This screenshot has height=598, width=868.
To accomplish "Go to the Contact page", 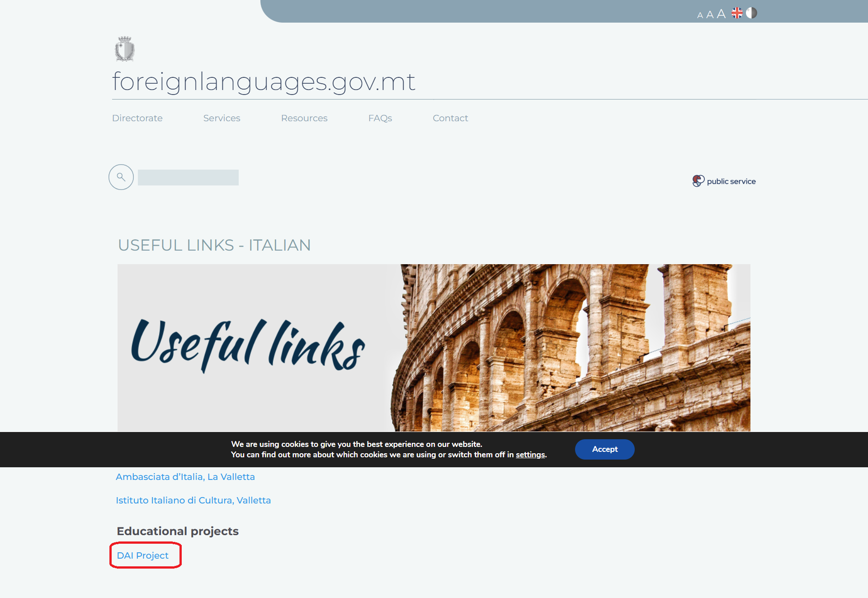I will (450, 118).
